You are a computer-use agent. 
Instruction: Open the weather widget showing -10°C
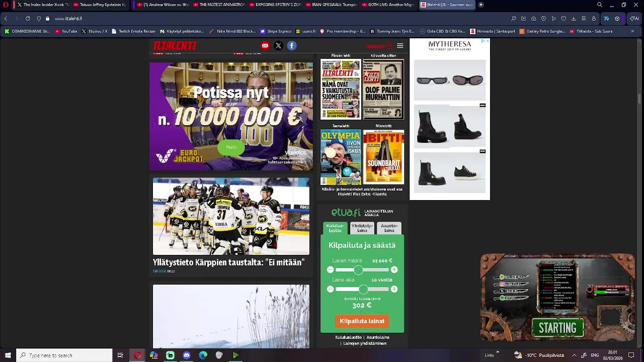point(538,355)
